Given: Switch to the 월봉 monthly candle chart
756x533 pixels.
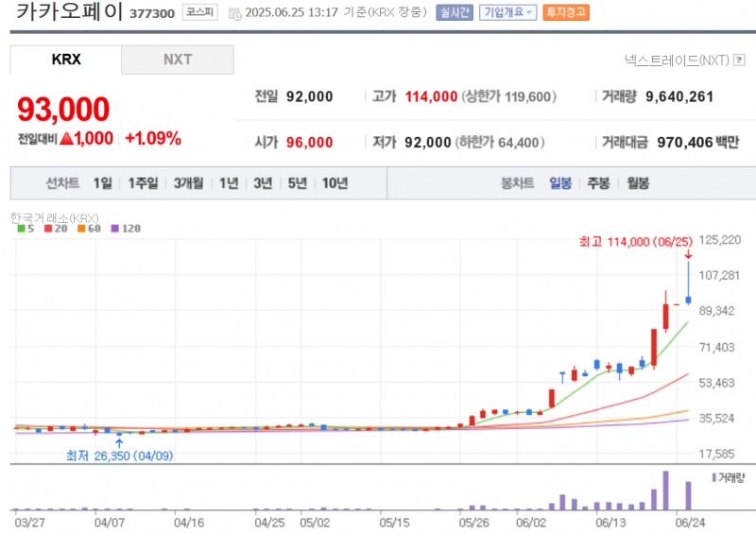Looking at the screenshot, I should click(637, 183).
